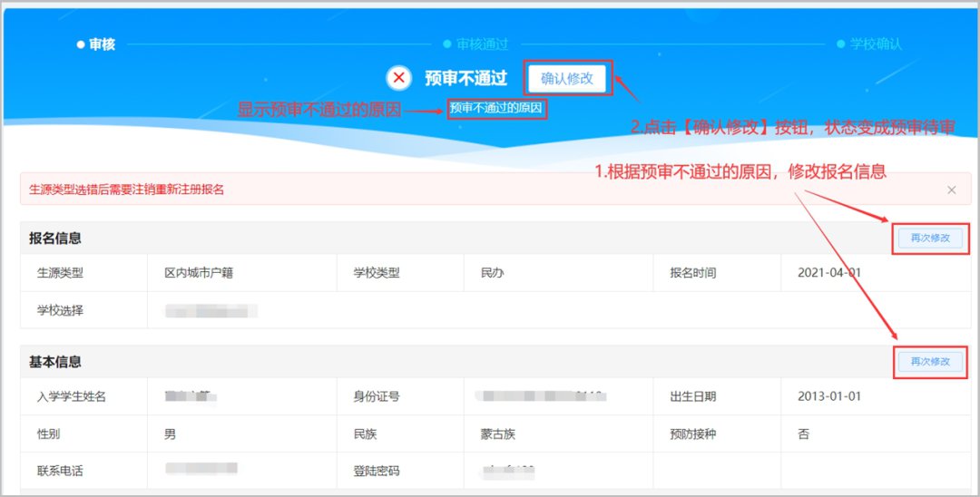Viewport: 980px width, 497px height.
Task: Click the 民办 school type value
Action: (x=492, y=273)
